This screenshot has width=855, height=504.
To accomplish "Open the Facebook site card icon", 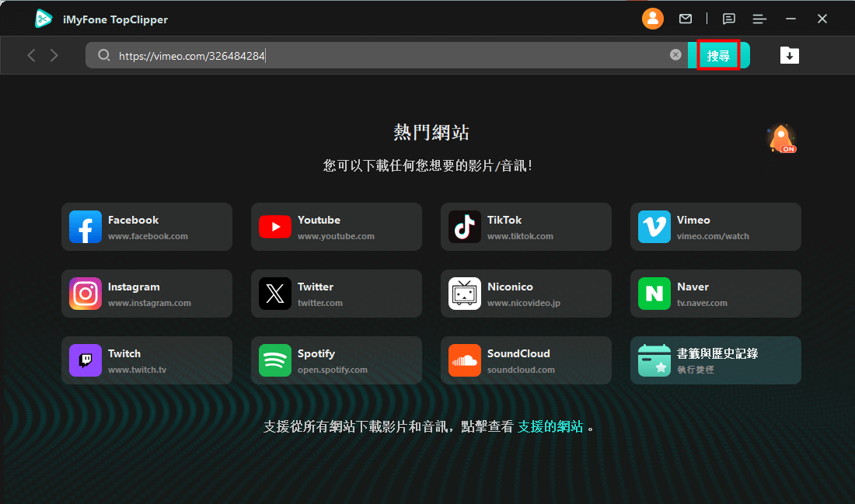I will 85,227.
